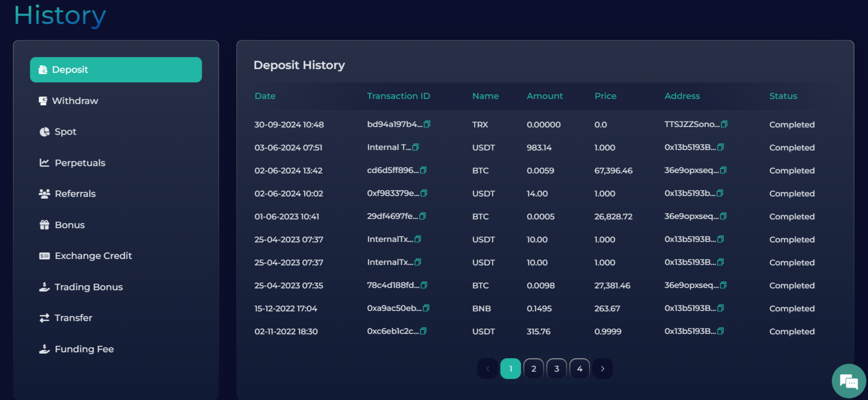The width and height of the screenshot is (868, 400).
Task: Copy transaction ID 29df4697fe
Action: coord(423,216)
